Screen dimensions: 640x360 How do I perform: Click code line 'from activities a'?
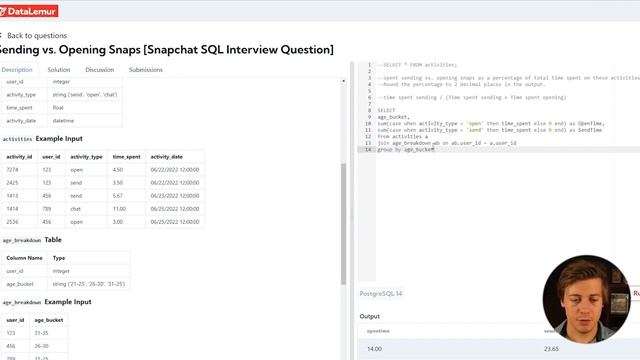coord(403,137)
